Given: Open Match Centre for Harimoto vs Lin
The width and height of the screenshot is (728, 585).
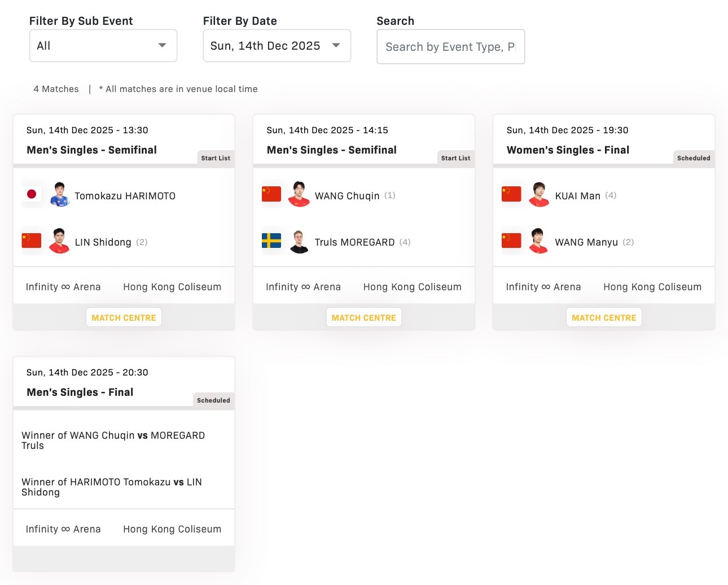Looking at the screenshot, I should tap(124, 317).
